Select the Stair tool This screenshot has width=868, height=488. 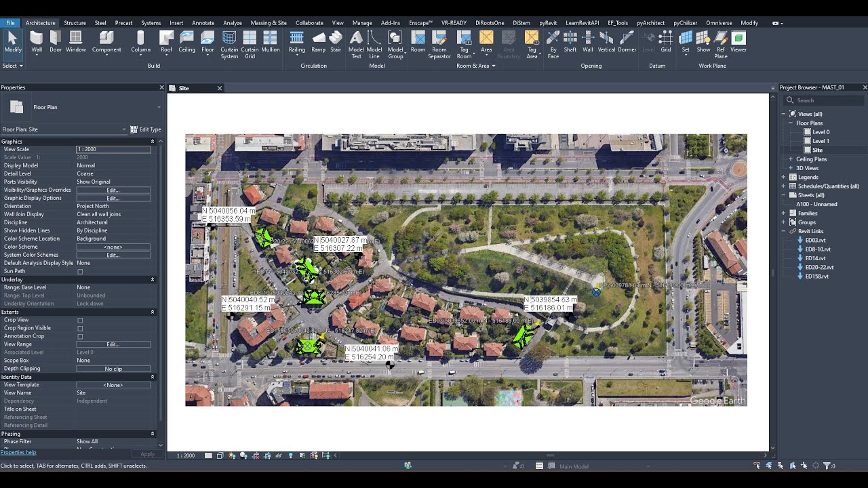tap(336, 41)
